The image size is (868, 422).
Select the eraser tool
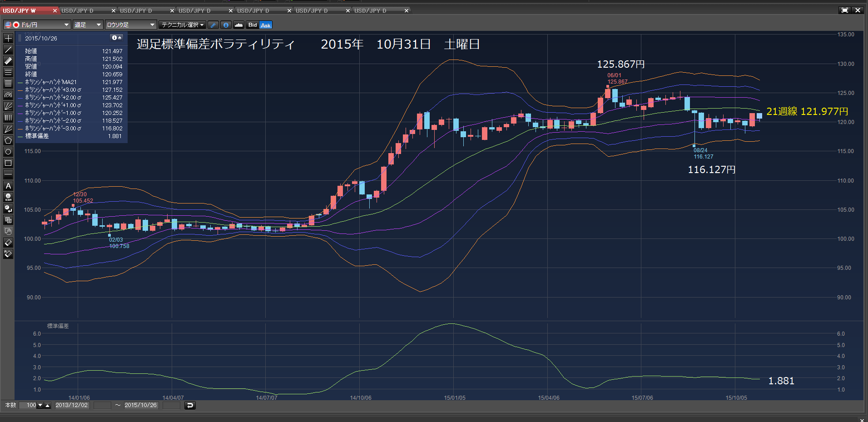coord(8,243)
